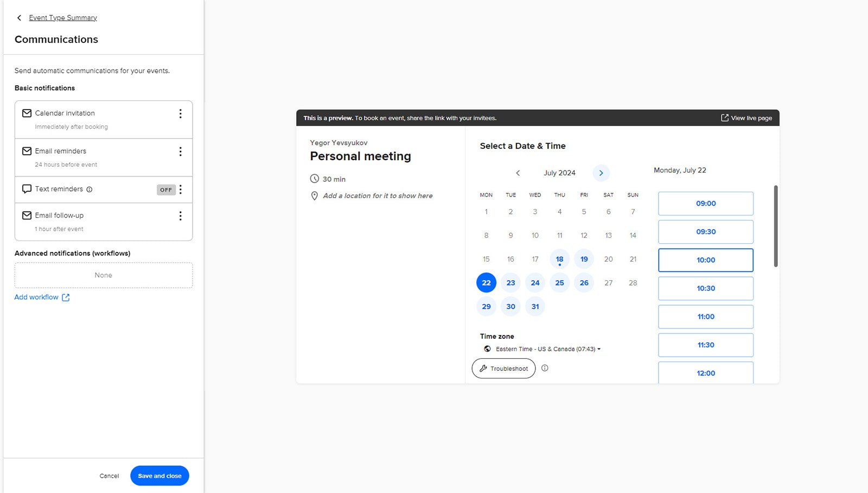Choose the 11:00 time slot
The width and height of the screenshot is (868, 493).
click(706, 317)
